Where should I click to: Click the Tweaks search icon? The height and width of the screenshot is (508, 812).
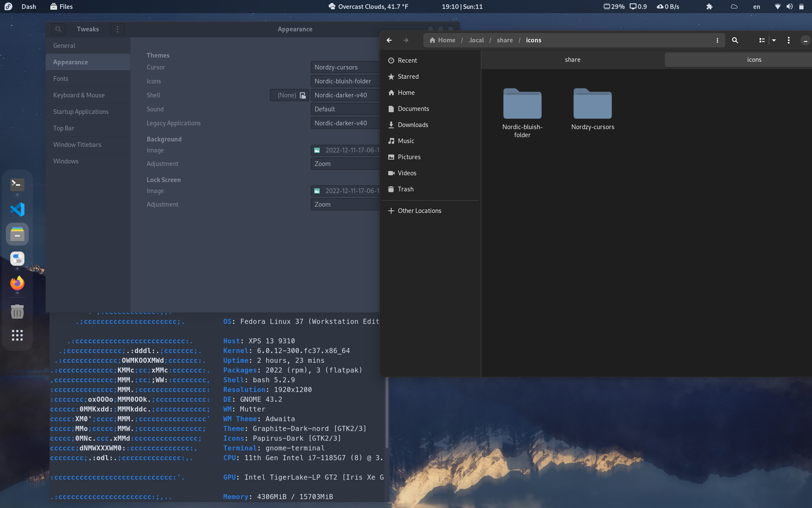(58, 29)
